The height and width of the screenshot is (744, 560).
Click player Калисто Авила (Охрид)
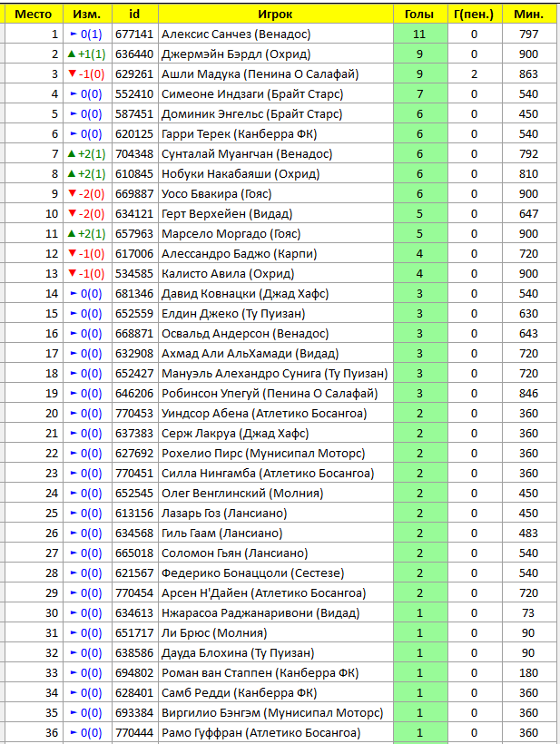(x=228, y=273)
